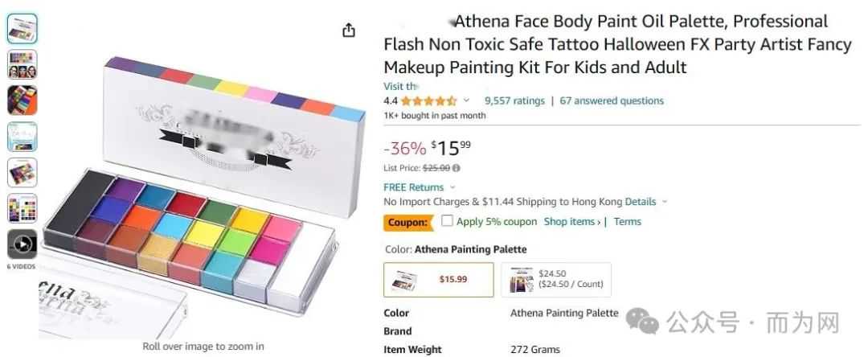Viewport: 868px width, 357px height.
Task: Visit the brand store link
Action: 400,86
